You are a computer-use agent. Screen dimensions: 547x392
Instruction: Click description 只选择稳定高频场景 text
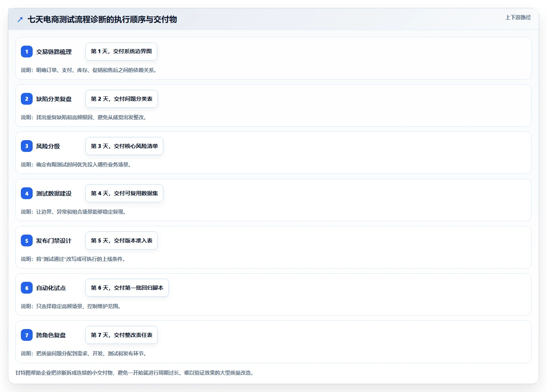point(71,306)
